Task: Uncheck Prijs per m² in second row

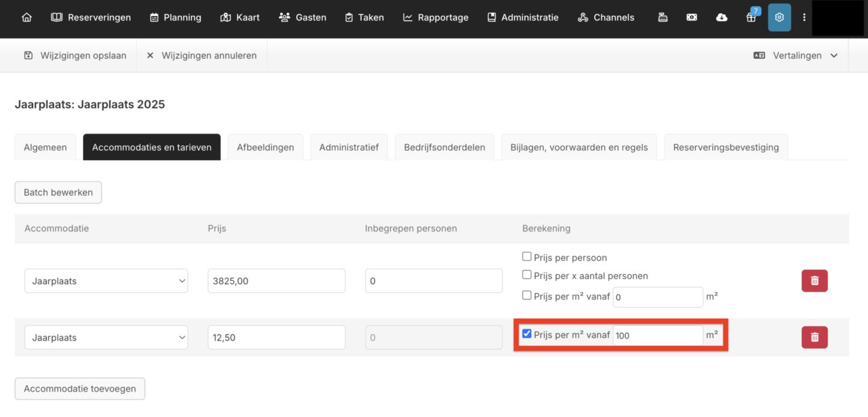Action: click(527, 334)
